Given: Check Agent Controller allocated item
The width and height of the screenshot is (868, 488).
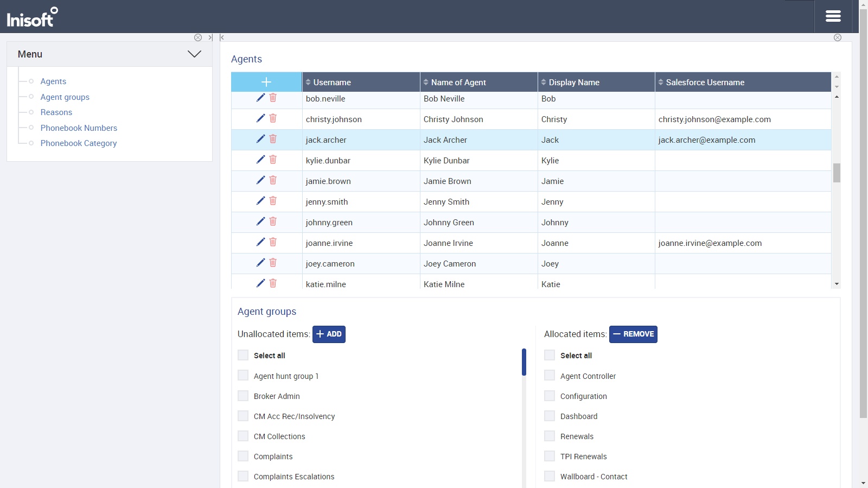Looking at the screenshot, I should 550,376.
